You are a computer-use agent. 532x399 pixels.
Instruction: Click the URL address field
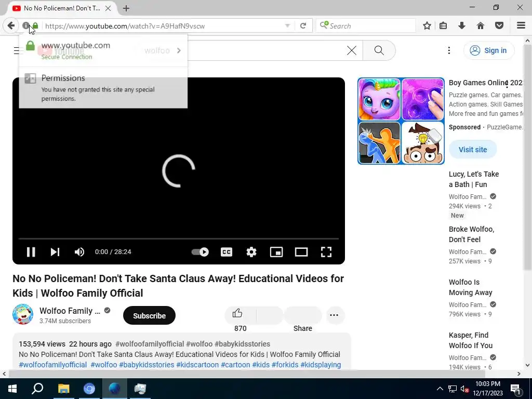click(x=163, y=26)
